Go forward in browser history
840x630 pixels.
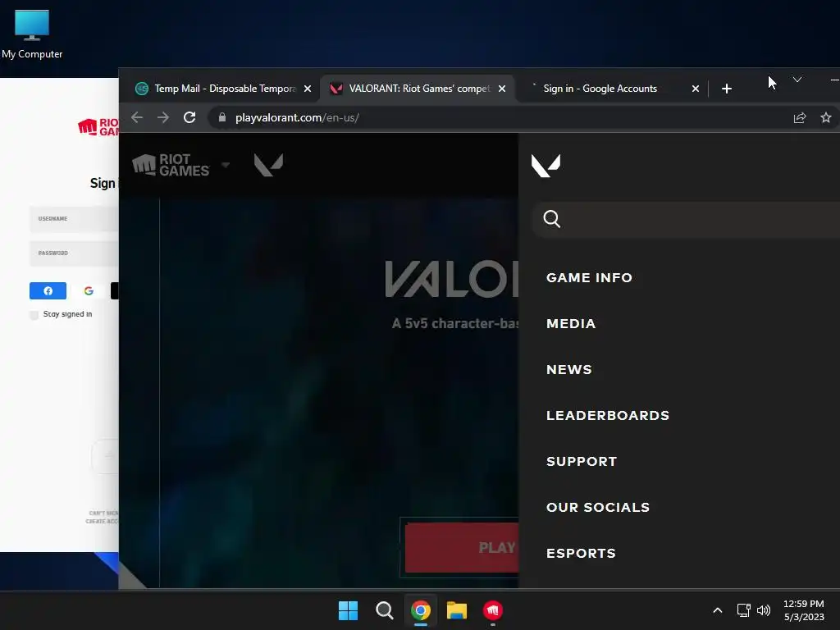[x=163, y=117]
